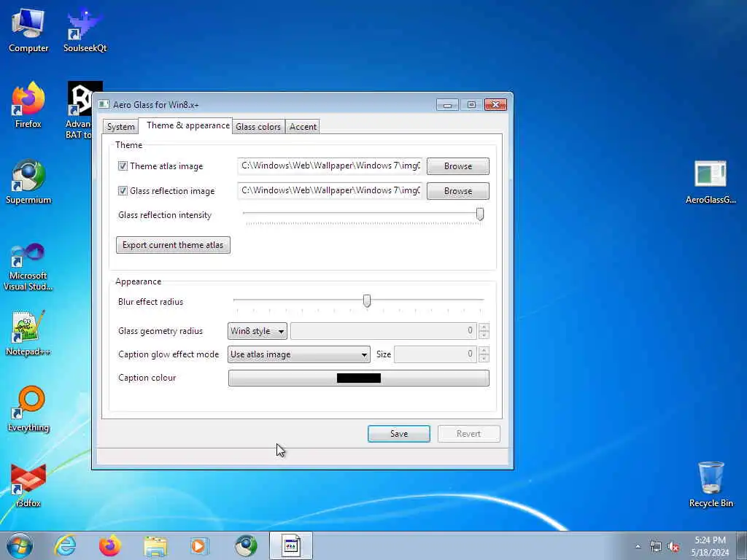The width and height of the screenshot is (747, 560).
Task: Select the Everything search desktop shortcut
Action: [28, 408]
